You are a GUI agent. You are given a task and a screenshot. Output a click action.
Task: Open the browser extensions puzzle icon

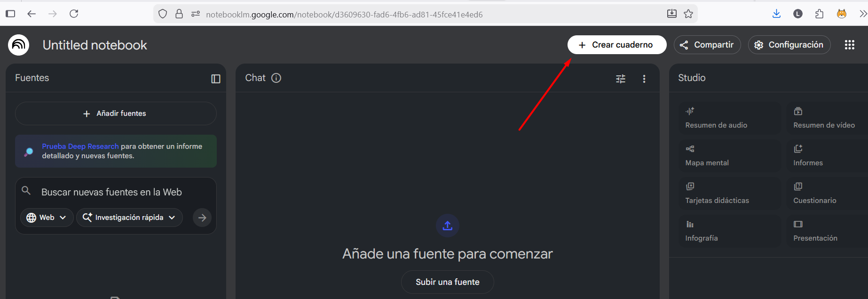[x=820, y=14]
